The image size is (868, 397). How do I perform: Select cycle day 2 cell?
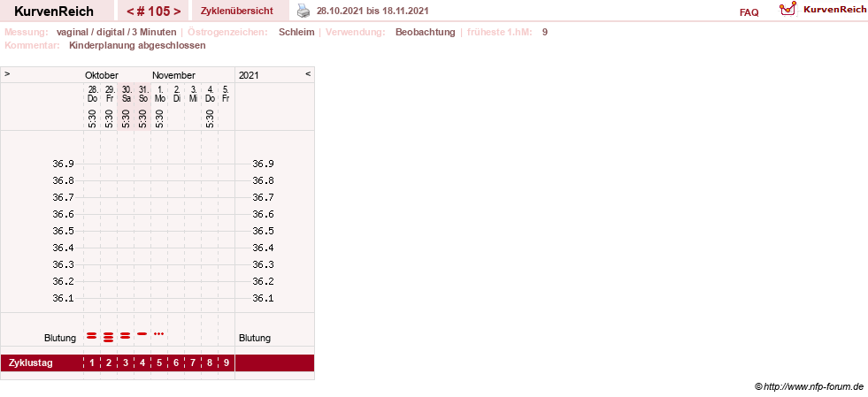[x=109, y=363]
